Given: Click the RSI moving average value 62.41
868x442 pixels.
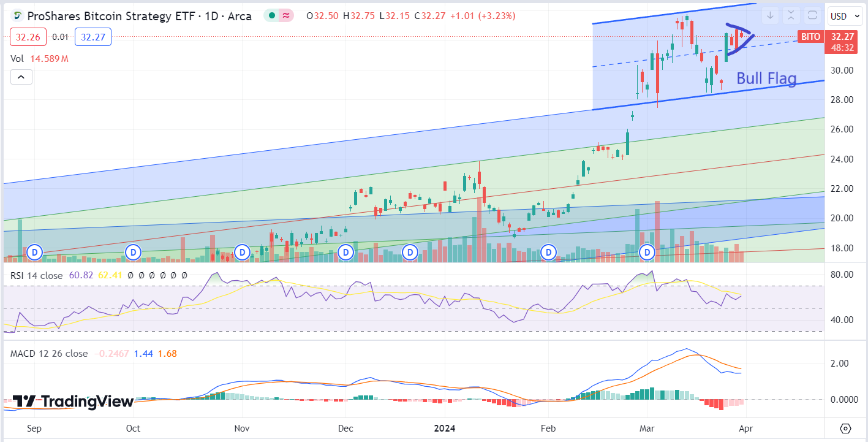Looking at the screenshot, I should pyautogui.click(x=110, y=275).
